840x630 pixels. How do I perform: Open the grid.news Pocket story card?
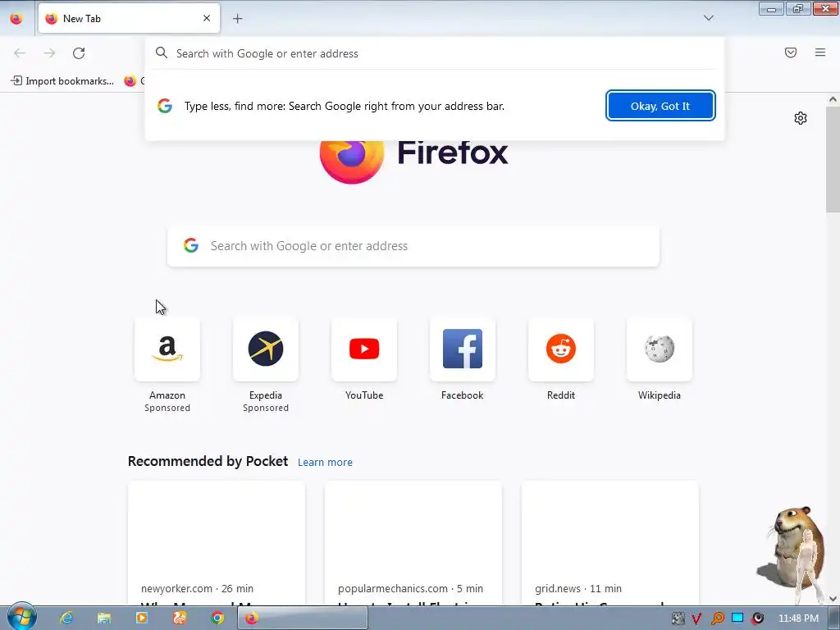coord(610,543)
